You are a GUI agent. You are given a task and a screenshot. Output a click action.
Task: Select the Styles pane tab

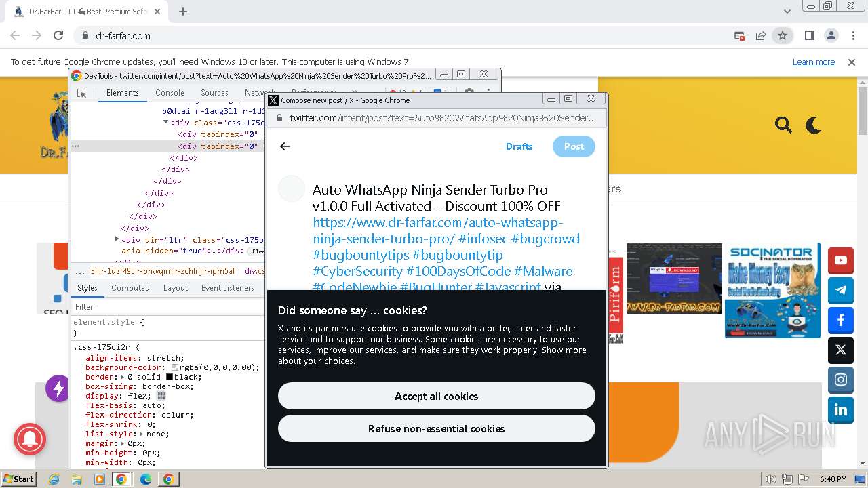tap(87, 288)
